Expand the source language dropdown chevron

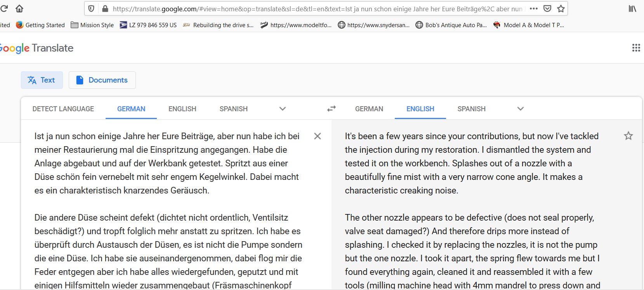(x=283, y=109)
